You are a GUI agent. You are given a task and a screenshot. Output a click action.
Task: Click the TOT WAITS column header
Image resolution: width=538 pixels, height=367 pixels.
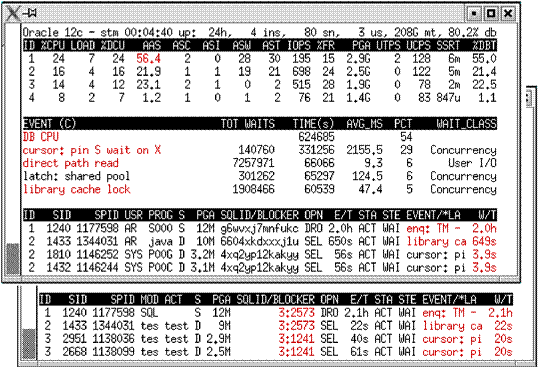(248, 124)
